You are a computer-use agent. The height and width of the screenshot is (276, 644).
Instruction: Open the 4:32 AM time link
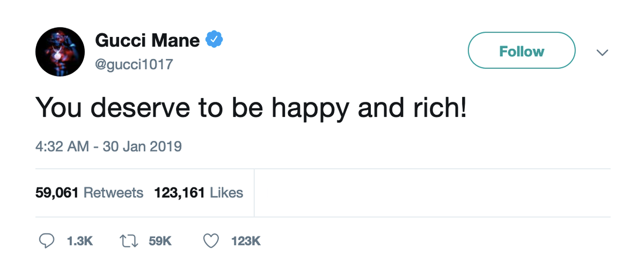(62, 146)
